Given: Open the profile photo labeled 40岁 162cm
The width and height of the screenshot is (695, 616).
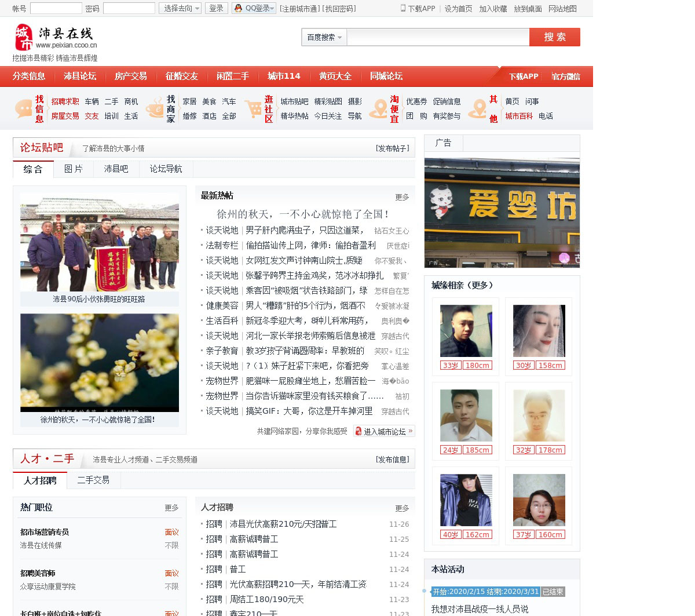Looking at the screenshot, I should click(466, 500).
